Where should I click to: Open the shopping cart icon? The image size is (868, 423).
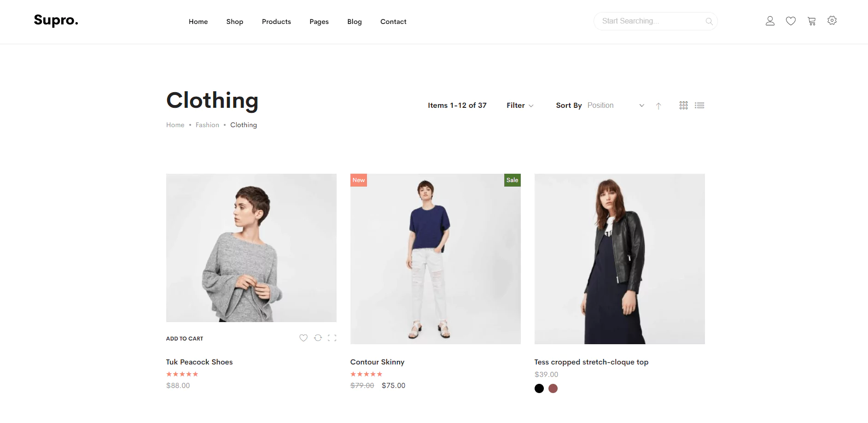tap(811, 21)
